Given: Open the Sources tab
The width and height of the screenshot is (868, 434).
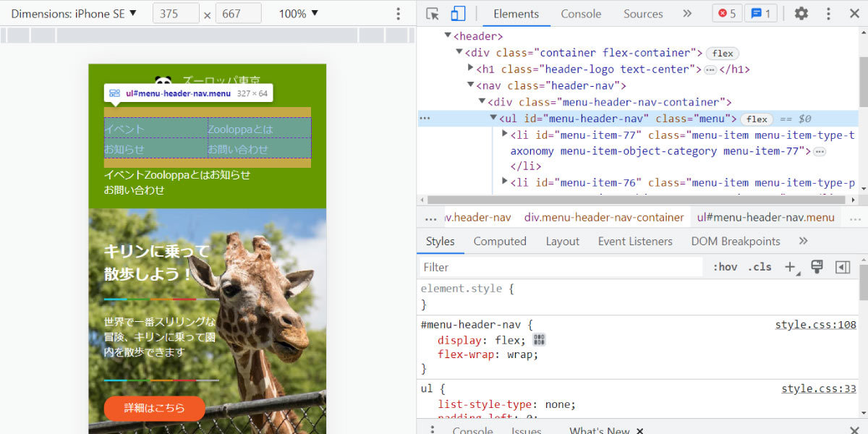Looking at the screenshot, I should (x=643, y=14).
